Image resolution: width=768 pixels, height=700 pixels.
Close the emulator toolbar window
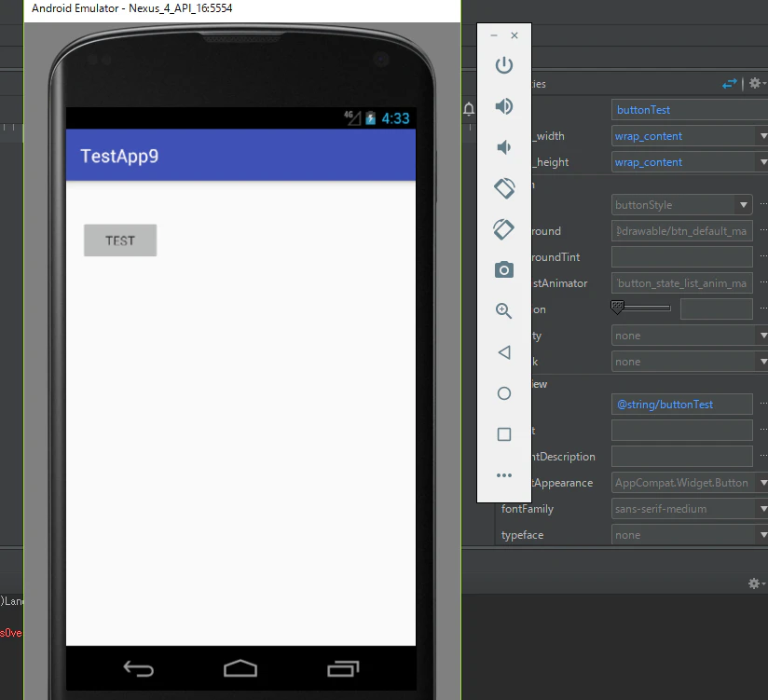click(514, 35)
